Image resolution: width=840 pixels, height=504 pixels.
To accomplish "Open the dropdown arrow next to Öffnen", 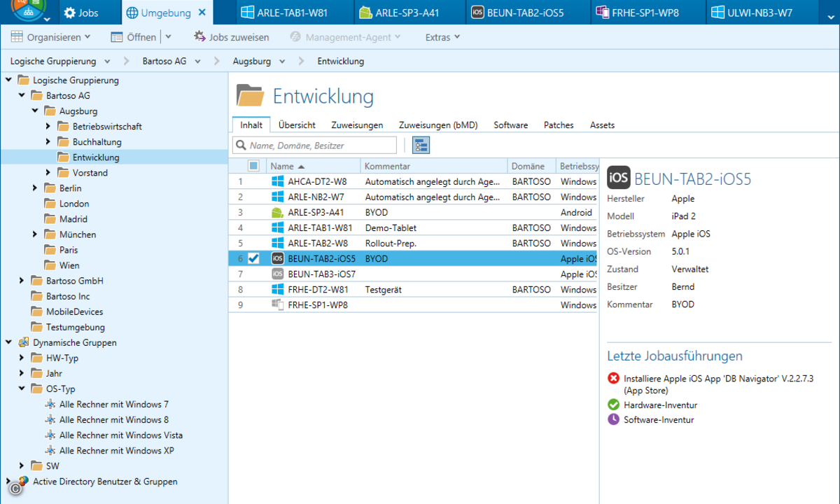I will (169, 37).
